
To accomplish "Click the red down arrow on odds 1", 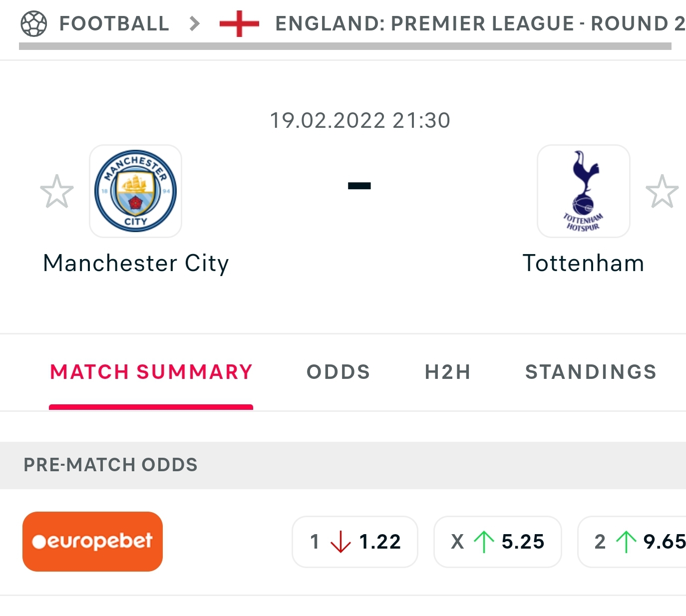I will pos(341,542).
